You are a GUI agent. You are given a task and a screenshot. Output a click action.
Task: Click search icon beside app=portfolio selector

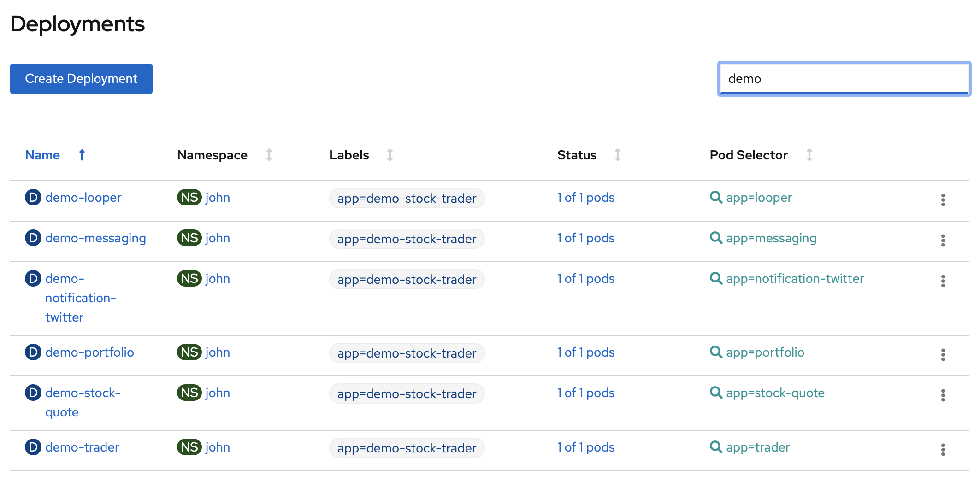[716, 352]
